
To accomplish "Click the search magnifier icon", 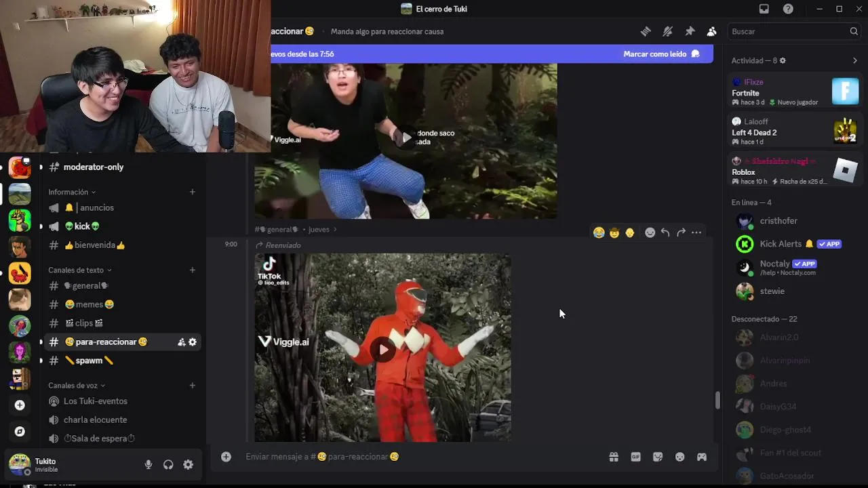I will click(x=854, y=31).
